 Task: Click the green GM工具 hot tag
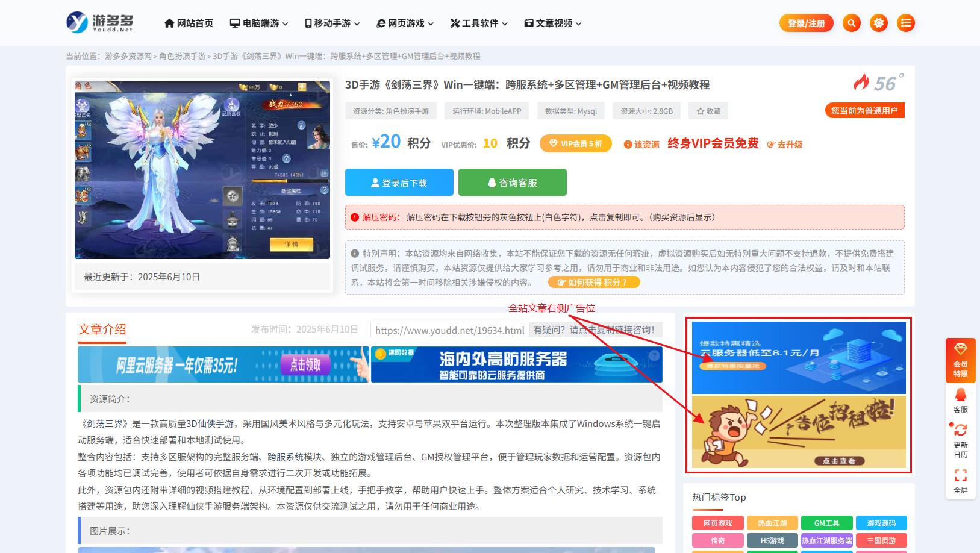coord(827,523)
